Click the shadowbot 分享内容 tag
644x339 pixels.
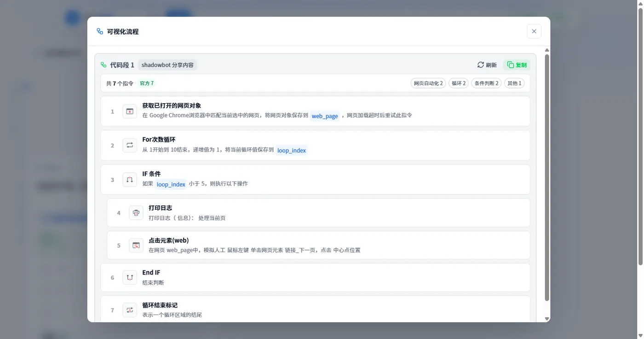(x=167, y=65)
